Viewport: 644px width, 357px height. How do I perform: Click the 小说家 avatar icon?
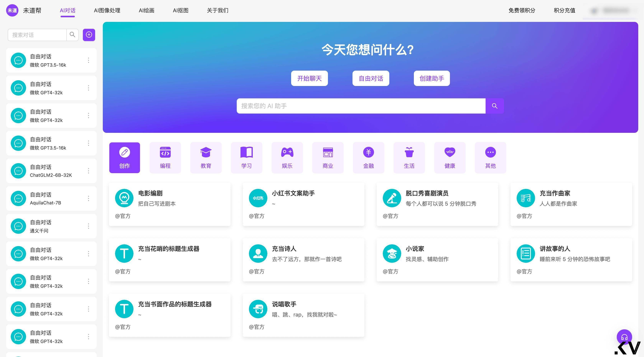(x=392, y=253)
